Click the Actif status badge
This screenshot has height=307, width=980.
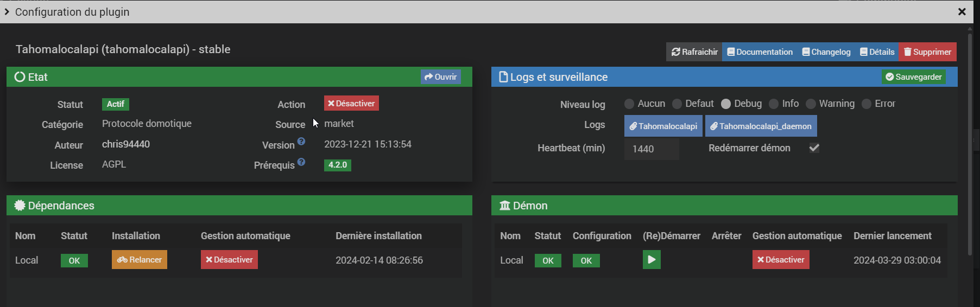pyautogui.click(x=116, y=104)
